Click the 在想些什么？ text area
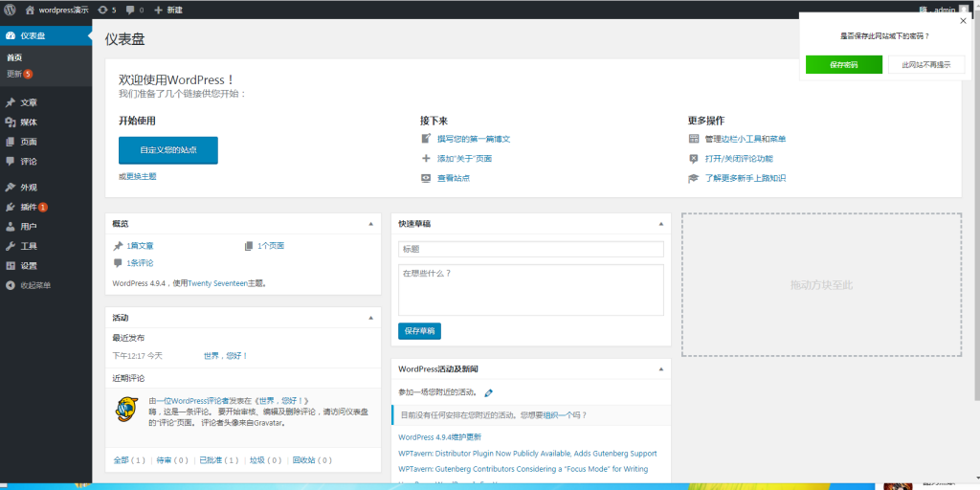The height and width of the screenshot is (490, 980). click(530, 290)
